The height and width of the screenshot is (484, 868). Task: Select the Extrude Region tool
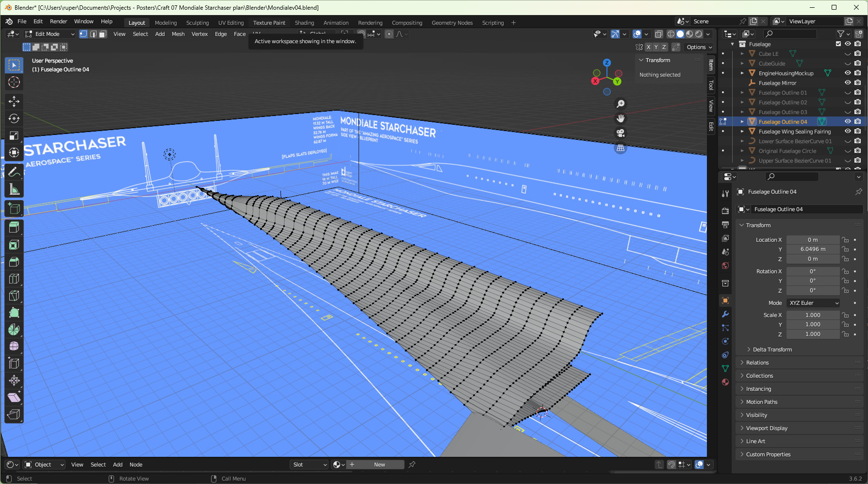tap(14, 227)
